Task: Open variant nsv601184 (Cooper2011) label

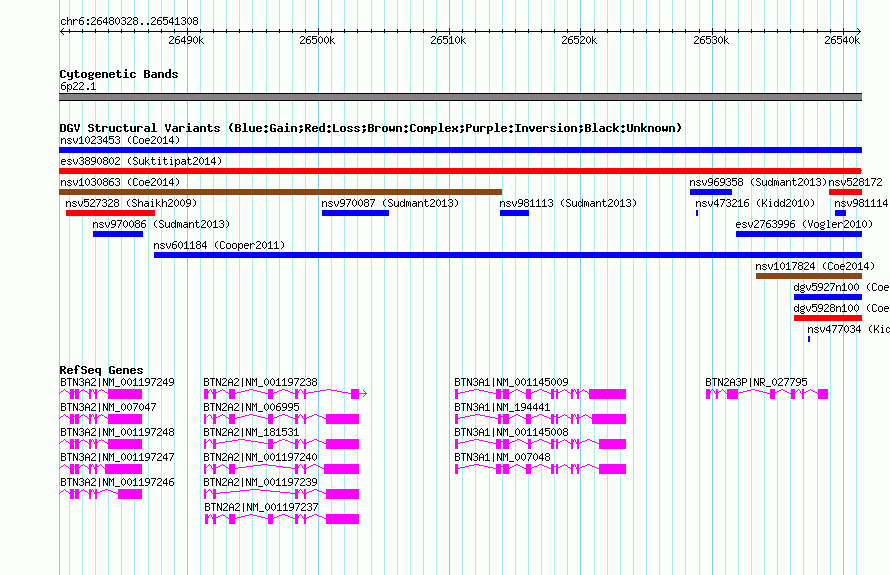Action: (x=219, y=245)
